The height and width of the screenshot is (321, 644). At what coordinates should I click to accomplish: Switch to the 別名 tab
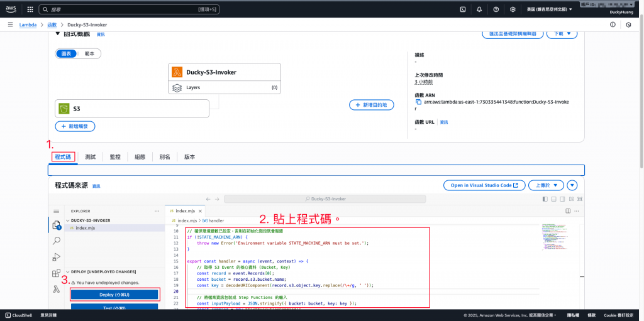pyautogui.click(x=165, y=157)
